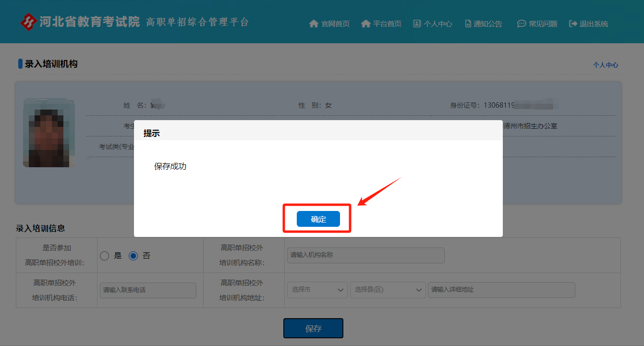
Task: Click the document icon beside 通知公告
Action: tap(468, 24)
